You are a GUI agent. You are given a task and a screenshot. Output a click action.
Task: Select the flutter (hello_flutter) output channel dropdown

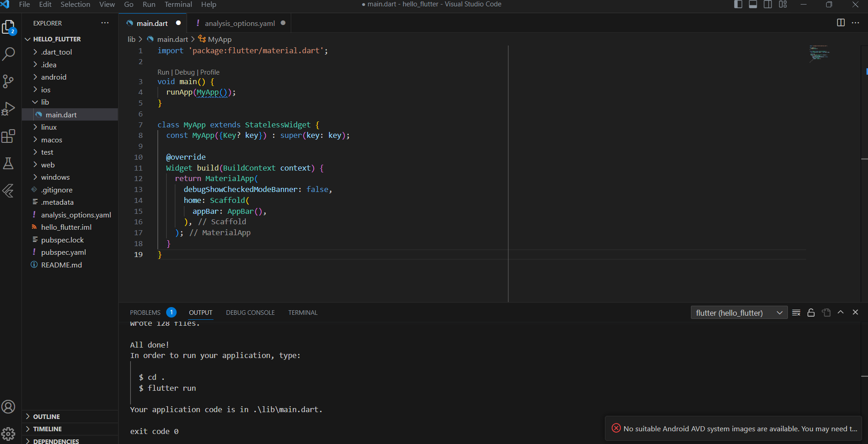[x=739, y=313]
